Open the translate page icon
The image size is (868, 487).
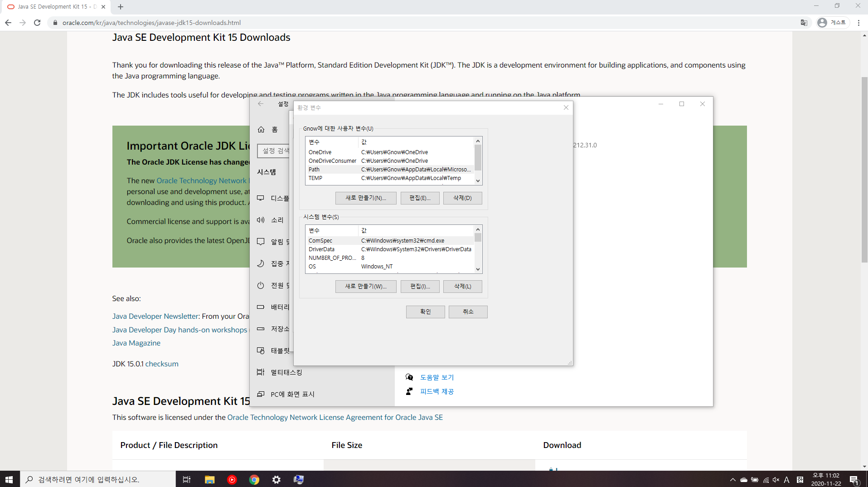tap(804, 23)
